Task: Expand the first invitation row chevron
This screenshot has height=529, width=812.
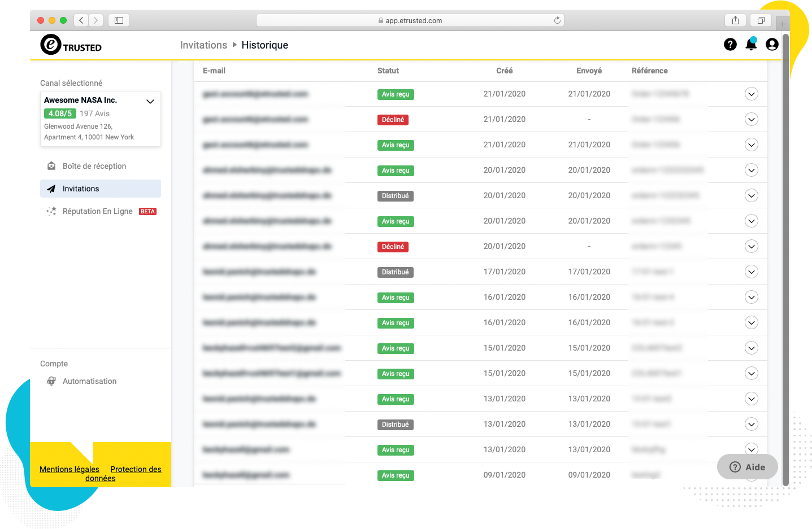Action: click(x=751, y=94)
